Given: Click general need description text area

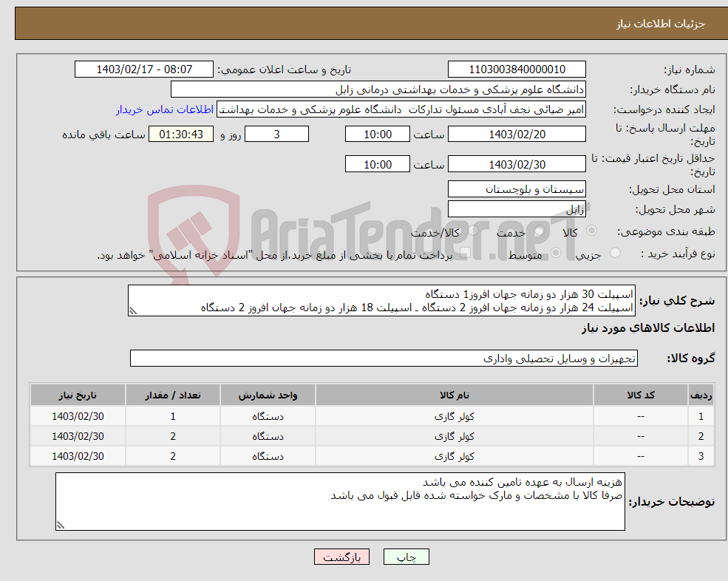Looking at the screenshot, I should click(x=381, y=301).
